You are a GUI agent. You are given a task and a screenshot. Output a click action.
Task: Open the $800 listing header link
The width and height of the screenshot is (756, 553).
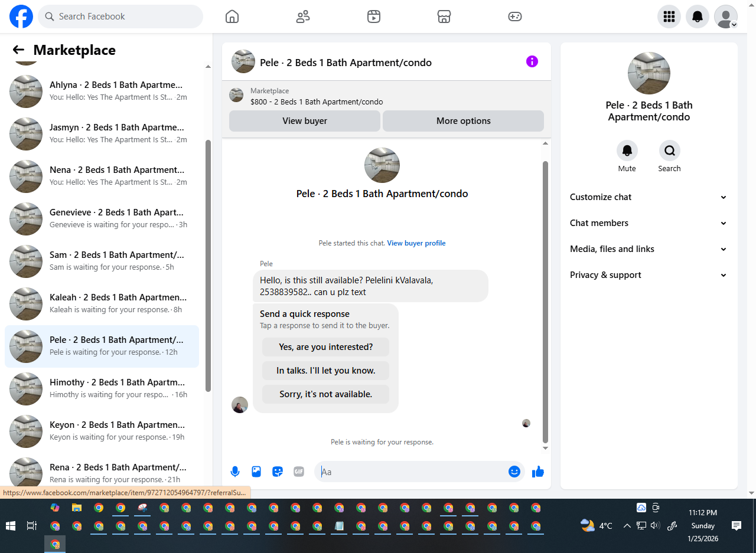click(317, 102)
